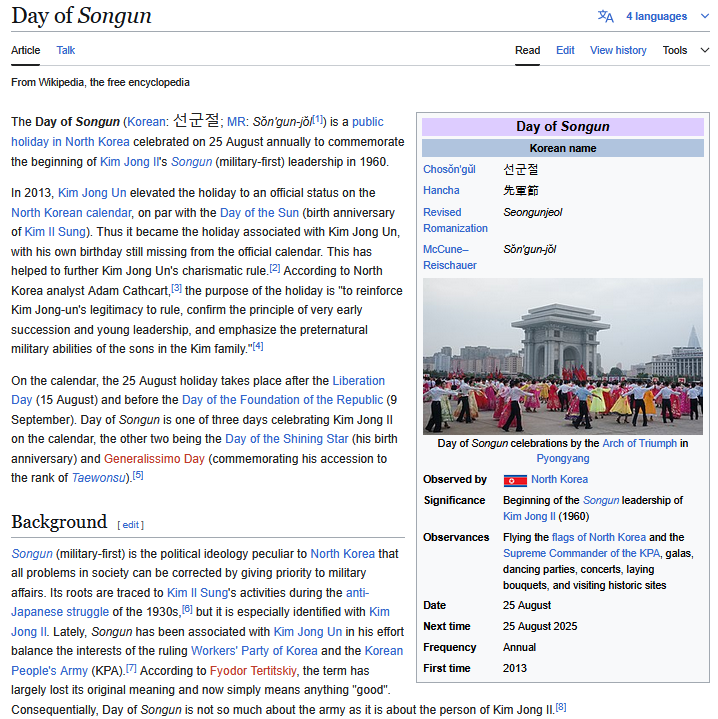Viewport: 718px width, 719px height.
Task: Open the italic Songun link in intro
Action: (191, 162)
